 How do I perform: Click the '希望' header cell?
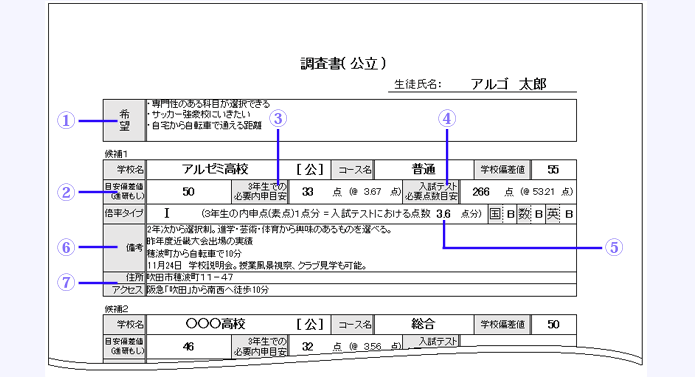coord(124,120)
